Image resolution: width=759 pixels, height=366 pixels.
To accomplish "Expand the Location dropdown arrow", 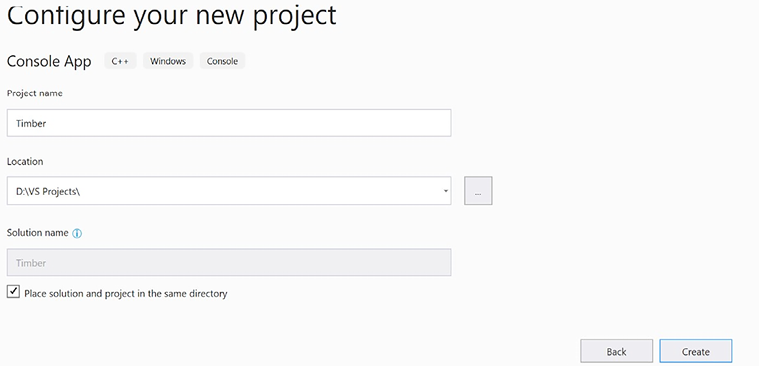I will pos(445,191).
